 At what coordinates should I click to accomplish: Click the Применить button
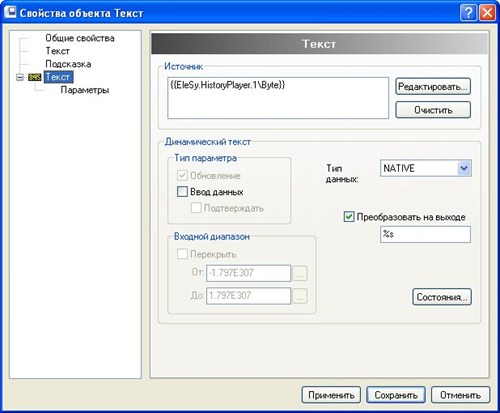pyautogui.click(x=331, y=395)
